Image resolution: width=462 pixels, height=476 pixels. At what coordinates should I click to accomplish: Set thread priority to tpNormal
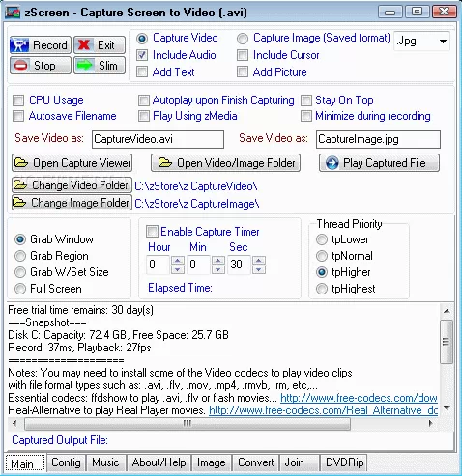tap(322, 256)
